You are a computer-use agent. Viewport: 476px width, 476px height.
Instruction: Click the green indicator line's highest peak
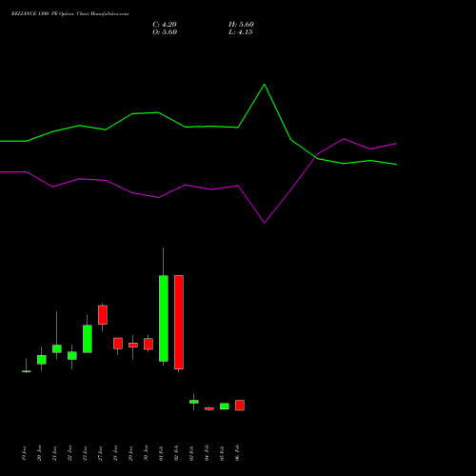pyautogui.click(x=265, y=85)
